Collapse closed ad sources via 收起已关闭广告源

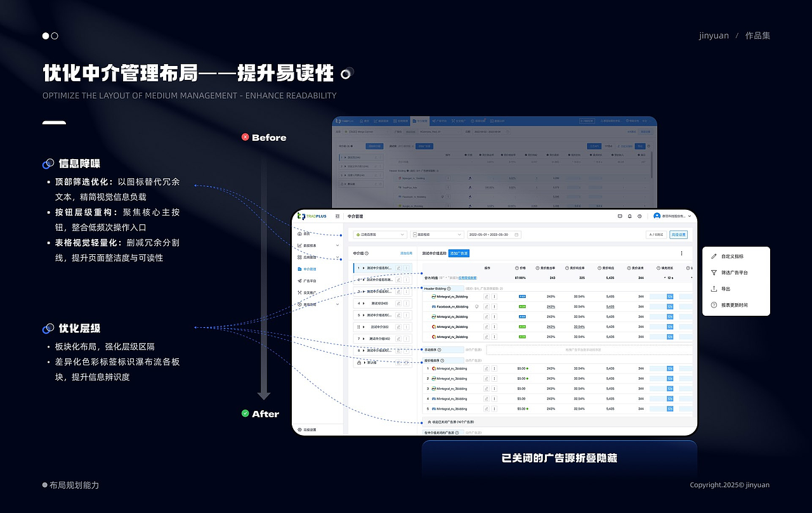(x=451, y=422)
